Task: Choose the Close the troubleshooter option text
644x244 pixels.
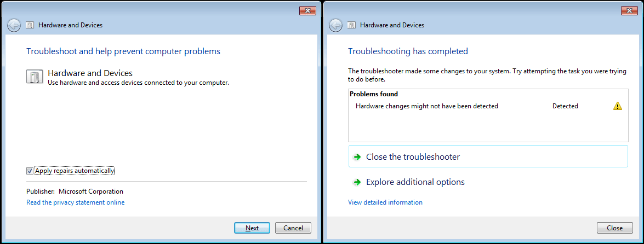Action: pos(413,157)
